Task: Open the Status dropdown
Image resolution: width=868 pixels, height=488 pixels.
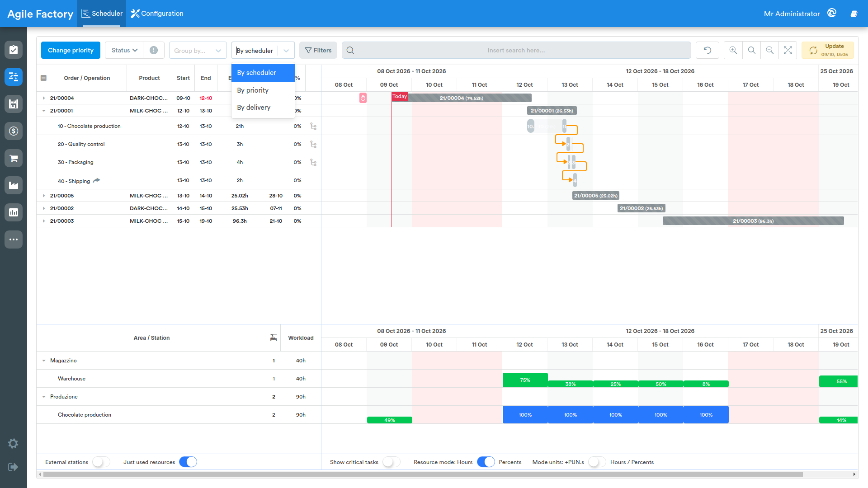Action: pos(124,50)
